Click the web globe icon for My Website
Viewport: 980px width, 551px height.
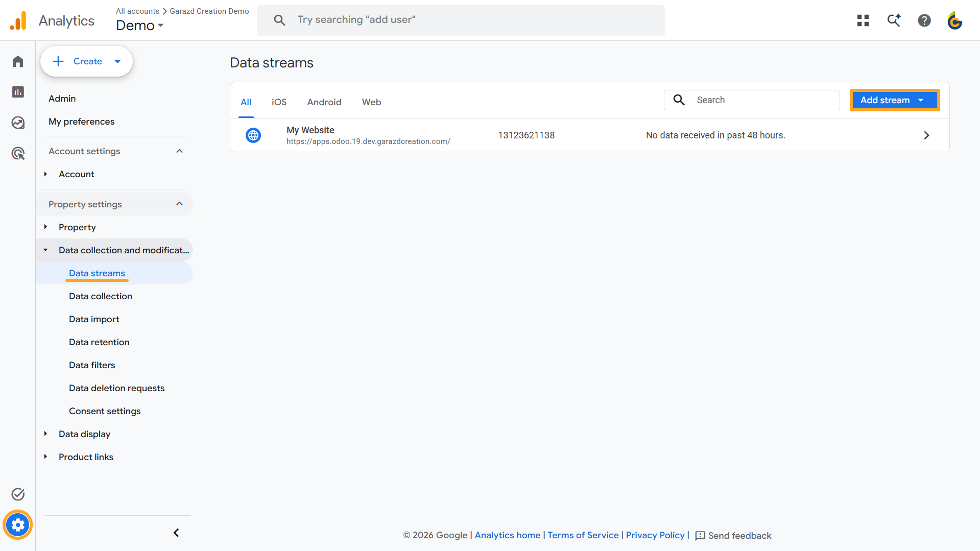253,135
